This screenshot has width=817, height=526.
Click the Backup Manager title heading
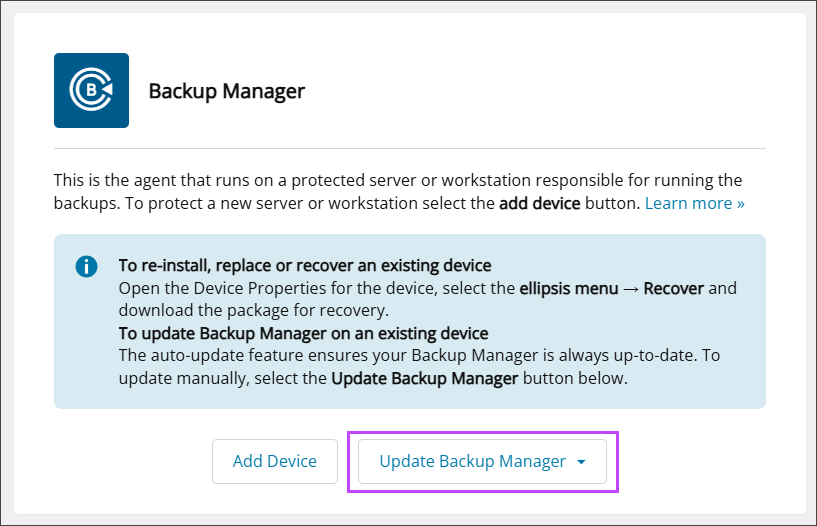[226, 91]
